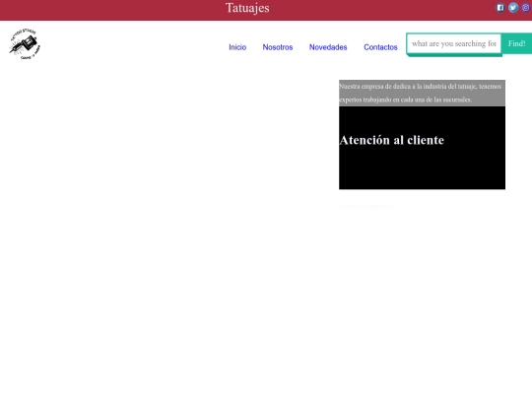The image size is (532, 399).
Task: Open the Facebook social icon
Action: [500, 8]
